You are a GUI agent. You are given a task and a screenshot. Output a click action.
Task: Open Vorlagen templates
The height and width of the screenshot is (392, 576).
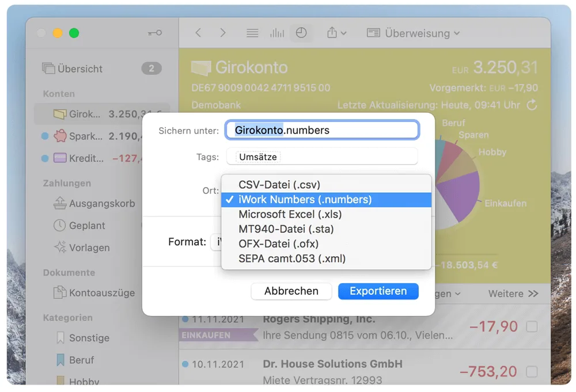pyautogui.click(x=82, y=248)
